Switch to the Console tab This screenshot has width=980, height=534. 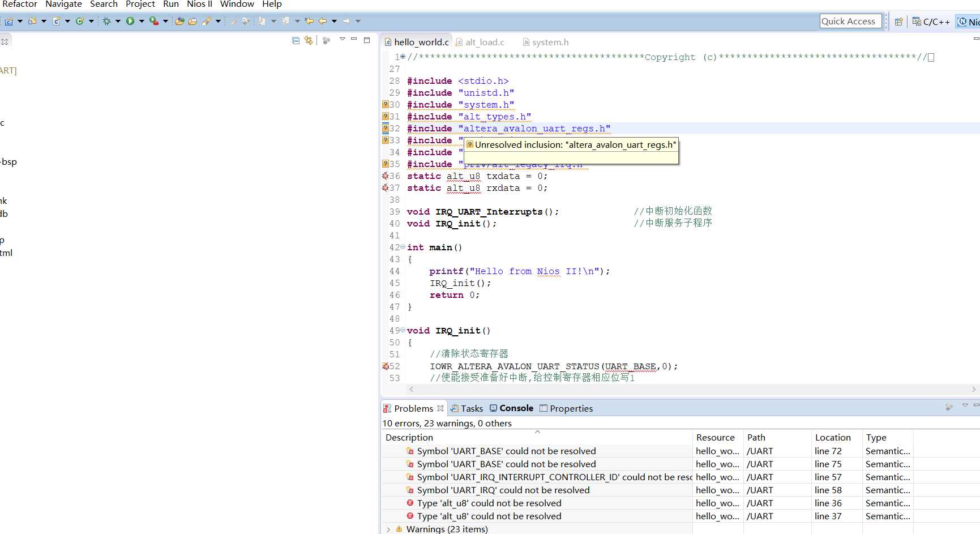point(511,408)
